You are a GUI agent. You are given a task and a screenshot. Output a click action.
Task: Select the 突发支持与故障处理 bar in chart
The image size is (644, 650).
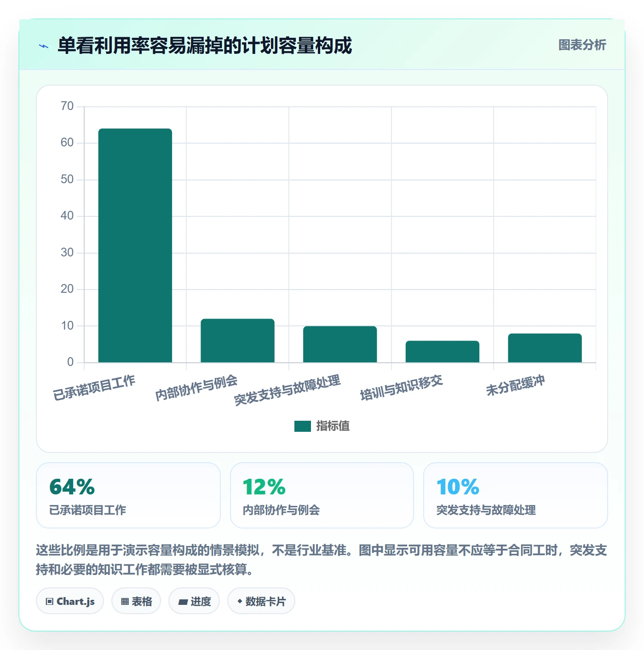340,344
